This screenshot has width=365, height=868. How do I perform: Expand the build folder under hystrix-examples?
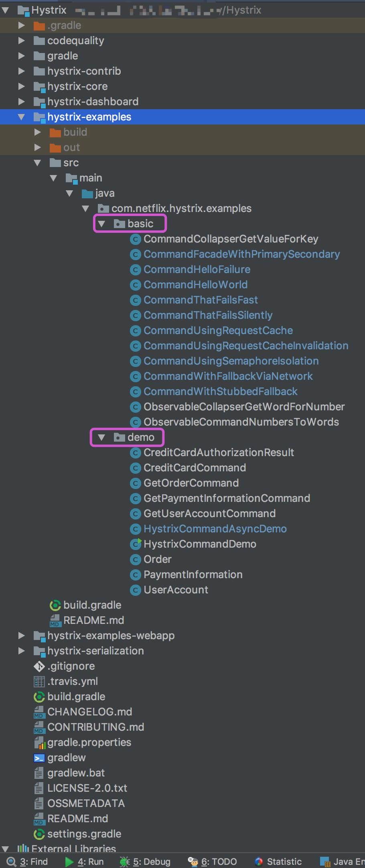click(x=38, y=132)
